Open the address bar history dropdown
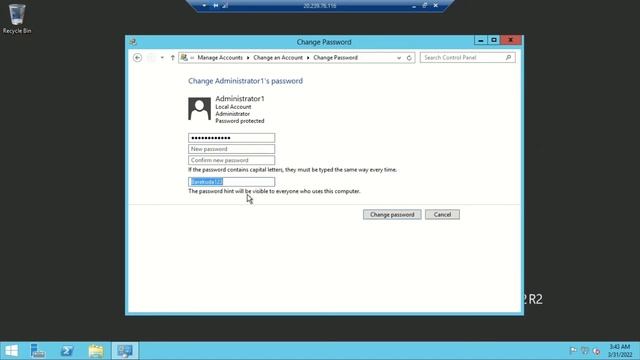This screenshot has width=640, height=360. [x=399, y=58]
